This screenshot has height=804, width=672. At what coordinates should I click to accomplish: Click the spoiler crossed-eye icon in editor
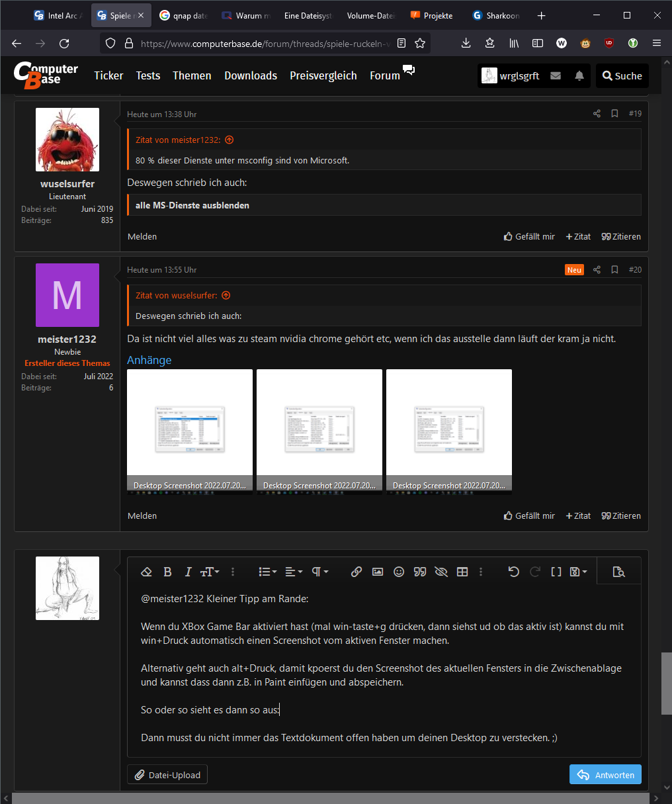(x=441, y=572)
